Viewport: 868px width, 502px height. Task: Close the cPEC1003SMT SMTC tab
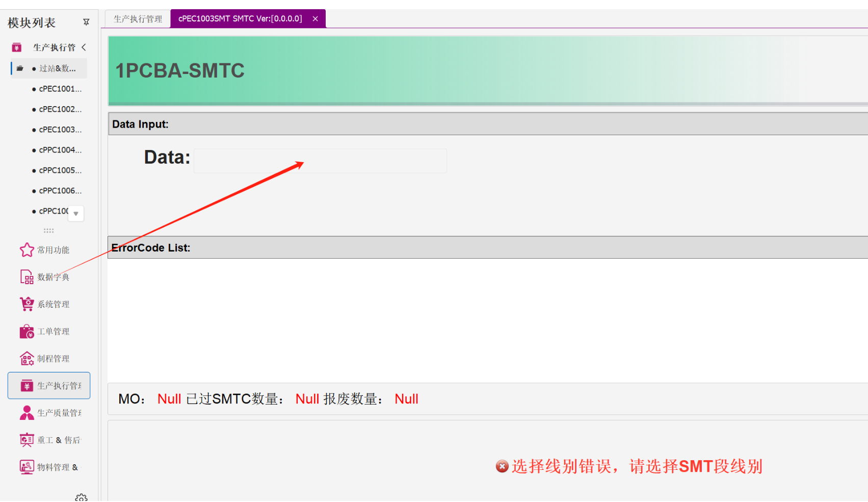315,19
